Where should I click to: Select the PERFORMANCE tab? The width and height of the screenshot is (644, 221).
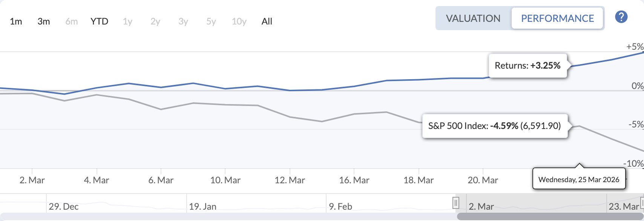(557, 18)
